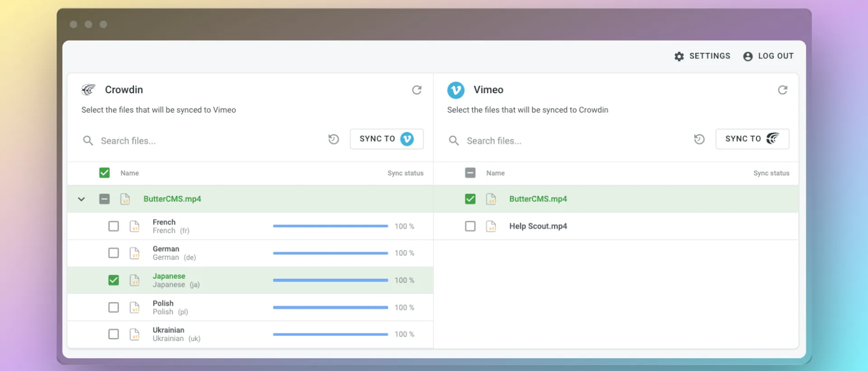Toggle select-all checkbox in Crowdin panel
868x371 pixels.
pos(104,173)
